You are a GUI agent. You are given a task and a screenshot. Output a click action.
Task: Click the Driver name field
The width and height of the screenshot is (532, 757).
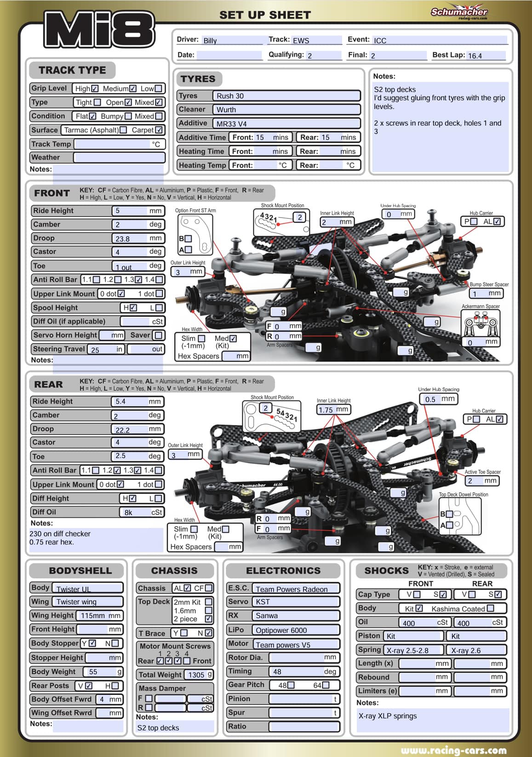[x=232, y=40]
